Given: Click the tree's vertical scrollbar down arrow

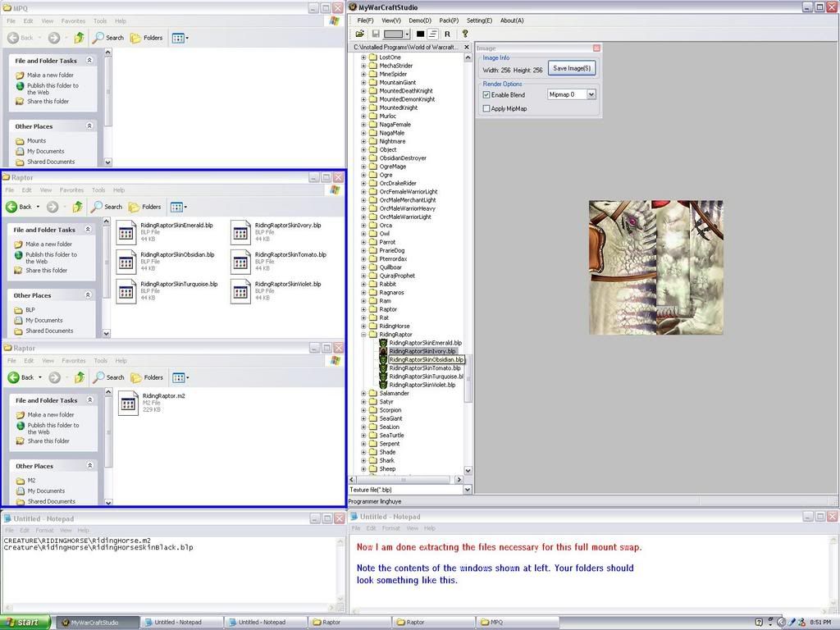Looking at the screenshot, I should (x=468, y=470).
